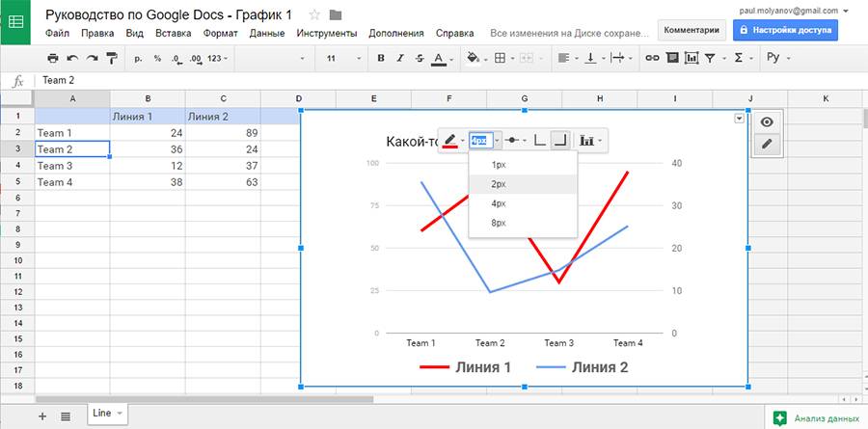
Task: Add a new sheet with plus
Action: point(42,416)
